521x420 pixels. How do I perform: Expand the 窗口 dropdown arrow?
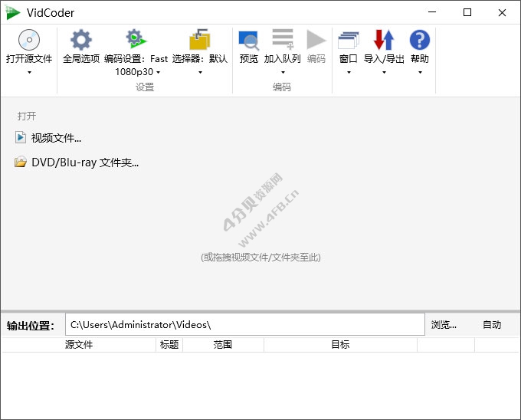349,72
